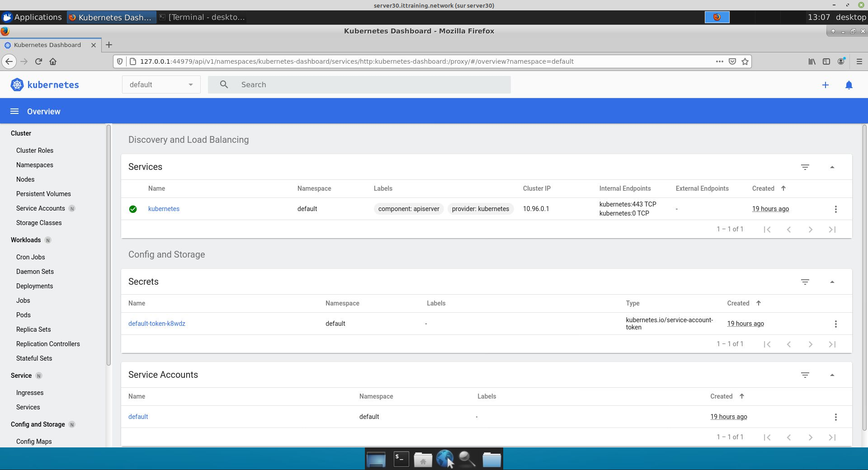Image resolution: width=868 pixels, height=470 pixels.
Task: Filter the Service Accounts table
Action: coord(805,375)
